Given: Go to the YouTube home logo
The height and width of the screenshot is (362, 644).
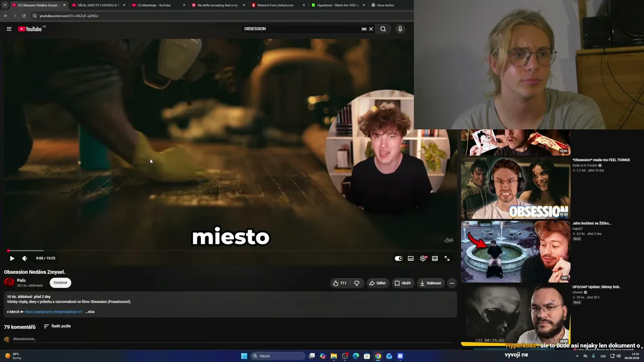Looking at the screenshot, I should click(x=31, y=29).
